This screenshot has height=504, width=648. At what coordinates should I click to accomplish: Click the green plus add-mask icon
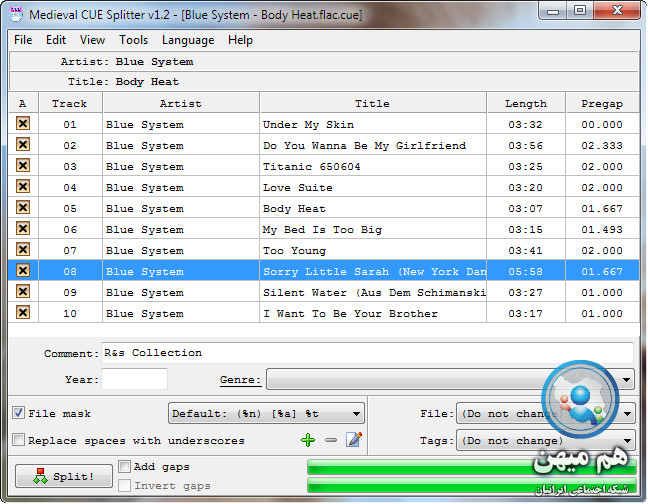point(308,440)
